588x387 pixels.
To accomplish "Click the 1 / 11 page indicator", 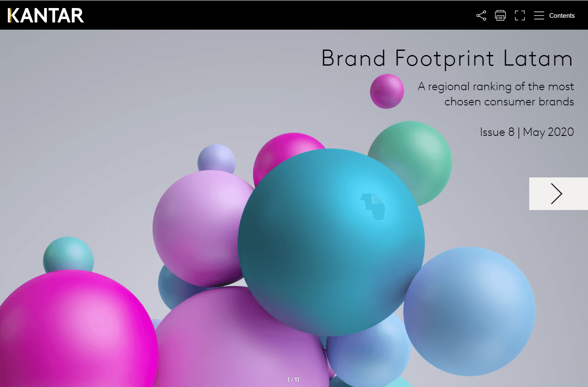I will pyautogui.click(x=293, y=380).
